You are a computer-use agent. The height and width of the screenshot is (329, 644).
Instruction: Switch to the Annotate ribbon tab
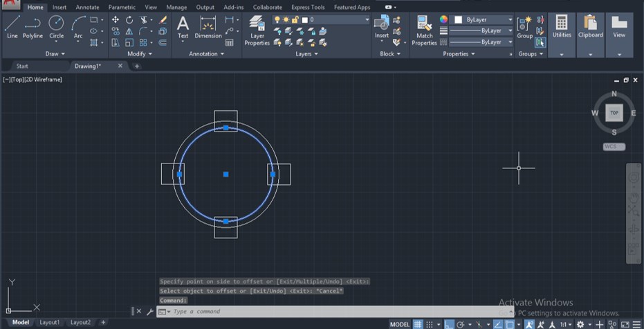coord(87,7)
